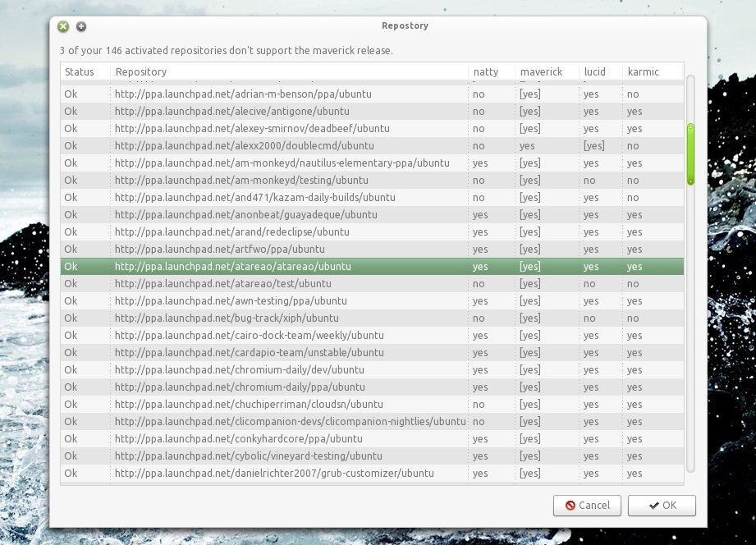Sort by the Status column header
This screenshot has height=545, width=756.
coord(85,72)
